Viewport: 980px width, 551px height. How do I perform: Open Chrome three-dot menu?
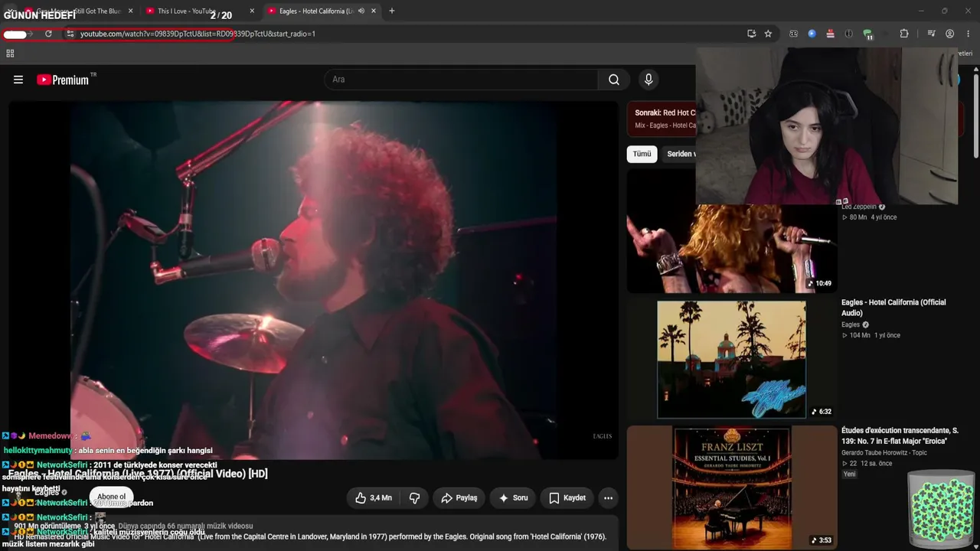[969, 34]
